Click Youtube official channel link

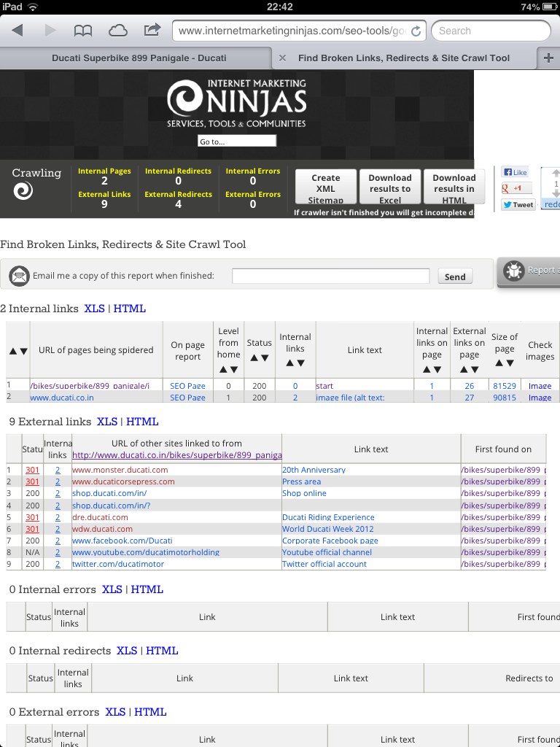tap(327, 552)
